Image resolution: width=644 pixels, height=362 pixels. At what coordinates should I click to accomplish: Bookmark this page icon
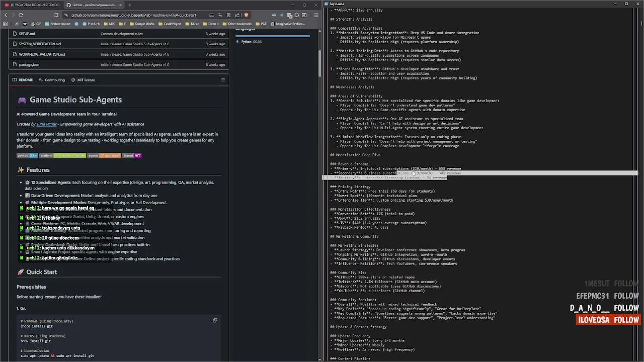coord(56,15)
